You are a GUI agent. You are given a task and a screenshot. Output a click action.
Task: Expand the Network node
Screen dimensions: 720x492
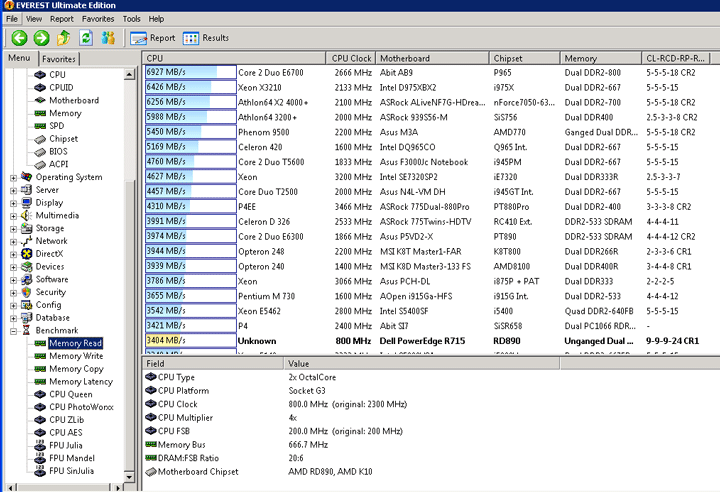point(13,241)
